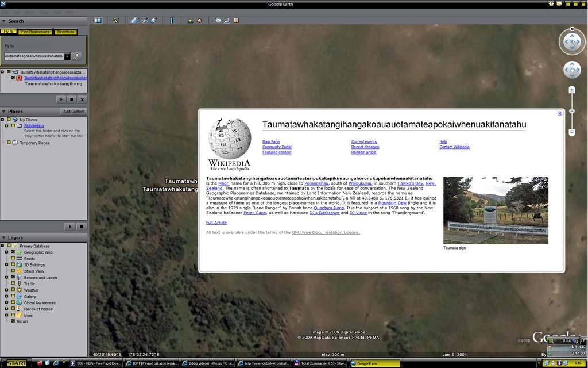Screen dimensions: 588x368
Task: Click View in Google Maps toolbar icon
Action: (x=236, y=21)
